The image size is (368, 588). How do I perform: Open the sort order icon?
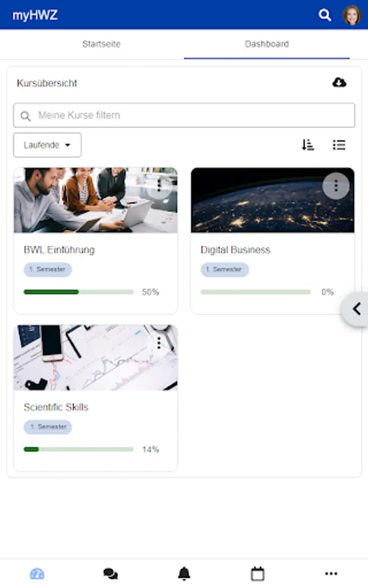click(308, 145)
